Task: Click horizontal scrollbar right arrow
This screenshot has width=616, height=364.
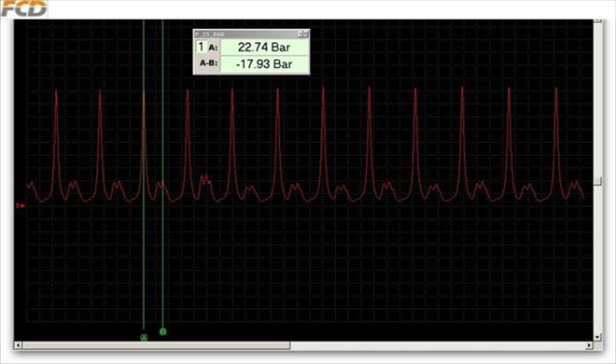Action: [x=589, y=345]
